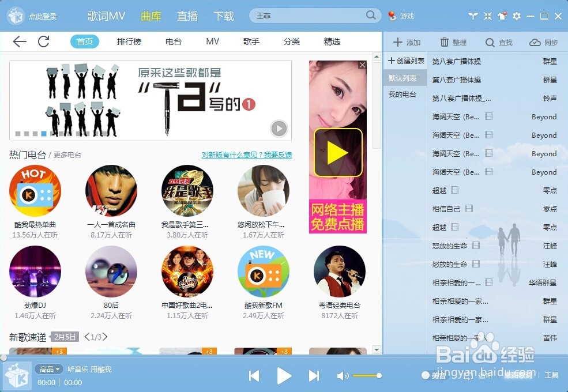
Task: Select the 第八套广播体操 song by 铃声
Action: [x=494, y=98]
